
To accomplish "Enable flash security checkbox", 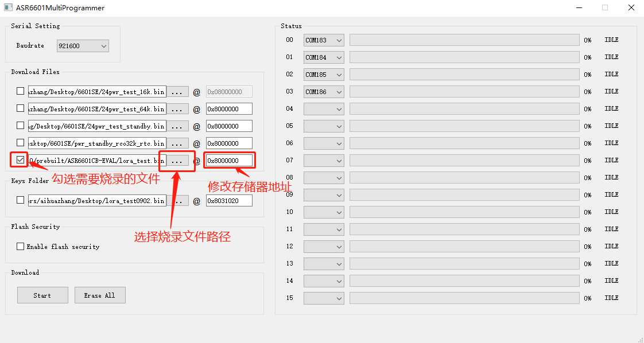I will 20,246.
